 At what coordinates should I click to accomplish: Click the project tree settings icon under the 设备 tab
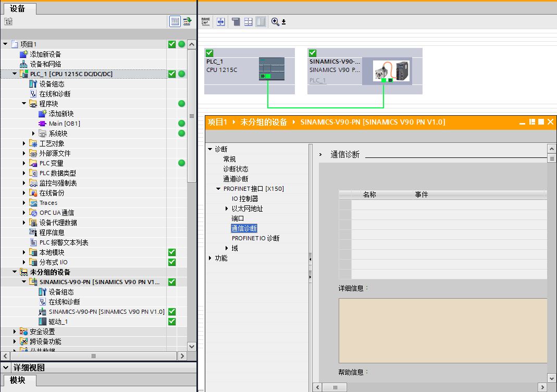pos(8,21)
